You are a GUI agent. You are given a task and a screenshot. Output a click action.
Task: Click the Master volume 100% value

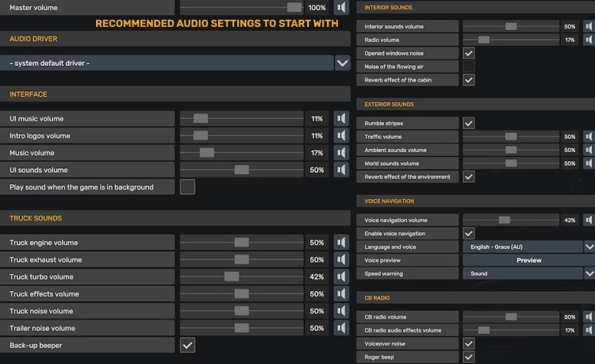coord(317,8)
